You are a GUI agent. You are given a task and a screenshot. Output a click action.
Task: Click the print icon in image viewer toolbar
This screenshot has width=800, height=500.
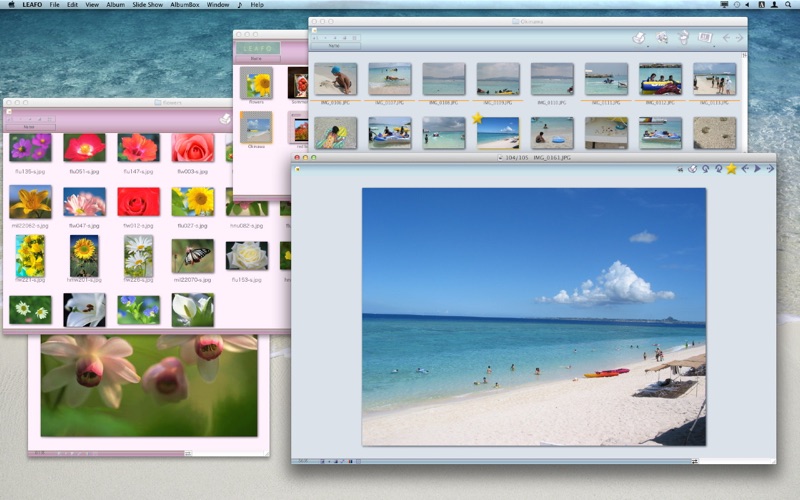coord(692,169)
